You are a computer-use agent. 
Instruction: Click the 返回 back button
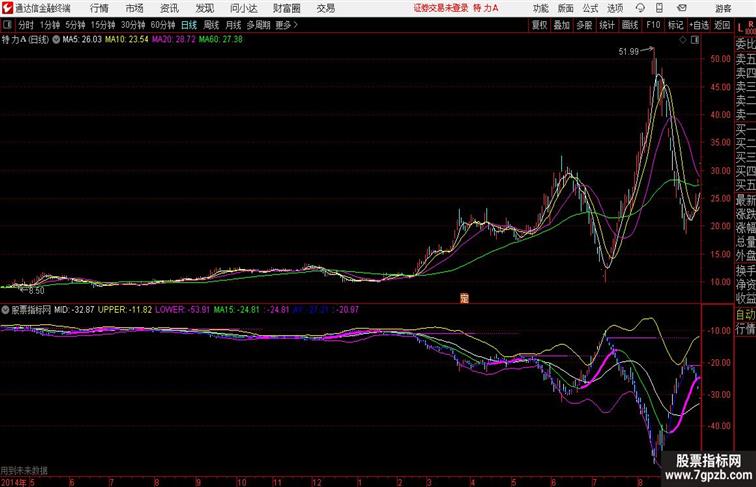722,25
